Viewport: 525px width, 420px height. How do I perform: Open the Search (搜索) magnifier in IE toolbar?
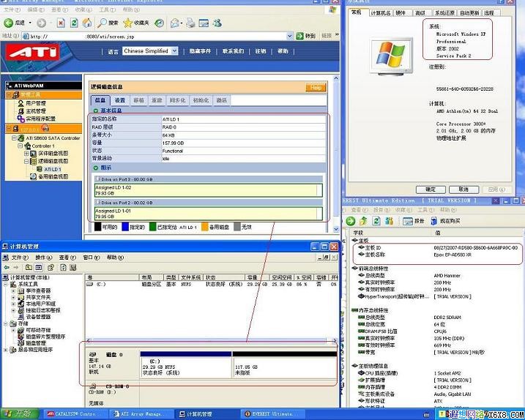[x=108, y=23]
